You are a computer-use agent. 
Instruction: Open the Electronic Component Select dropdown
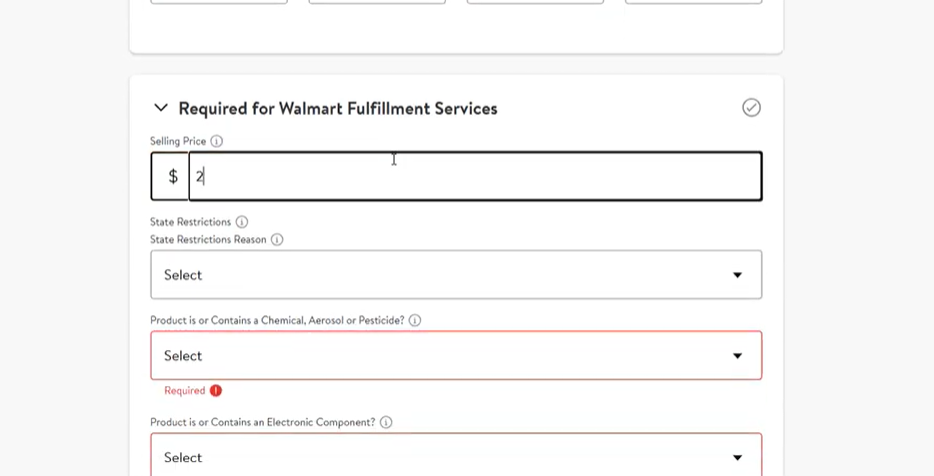coord(456,457)
